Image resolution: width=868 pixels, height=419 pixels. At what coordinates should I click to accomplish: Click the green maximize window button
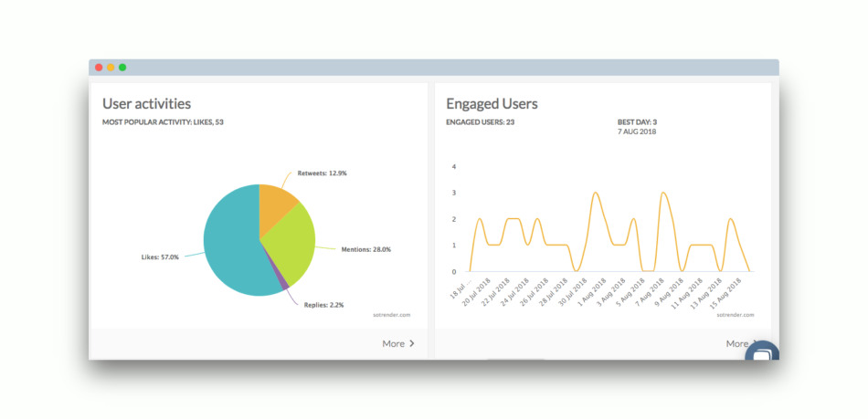tap(122, 68)
